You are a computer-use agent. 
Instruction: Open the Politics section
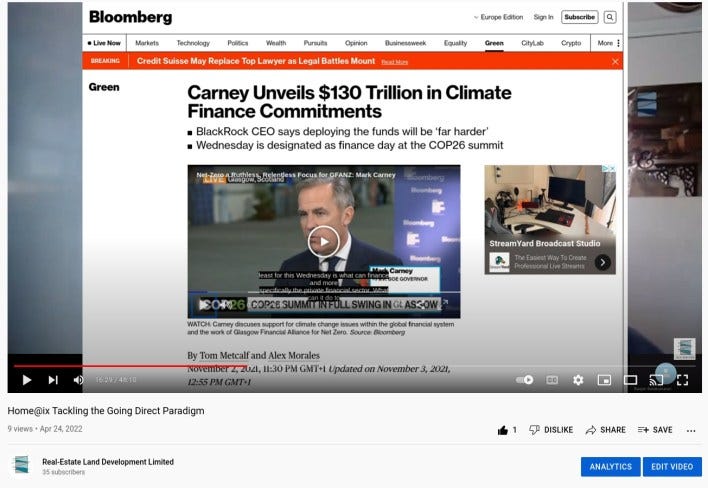click(238, 43)
